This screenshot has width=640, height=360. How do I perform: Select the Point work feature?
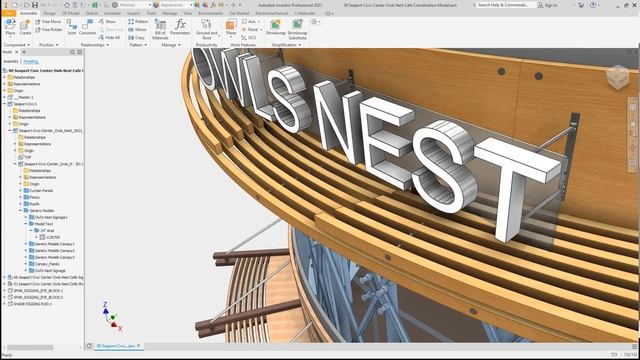(250, 29)
